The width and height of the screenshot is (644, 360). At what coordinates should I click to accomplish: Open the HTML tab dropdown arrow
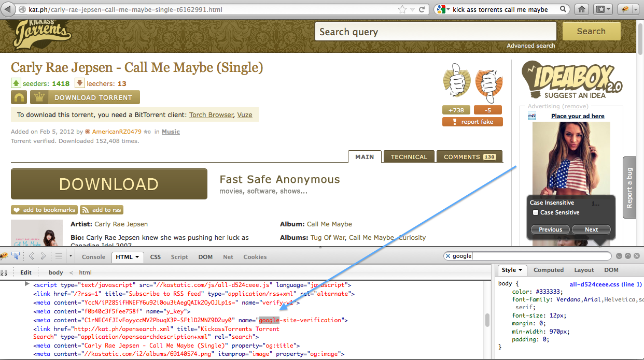(x=137, y=257)
